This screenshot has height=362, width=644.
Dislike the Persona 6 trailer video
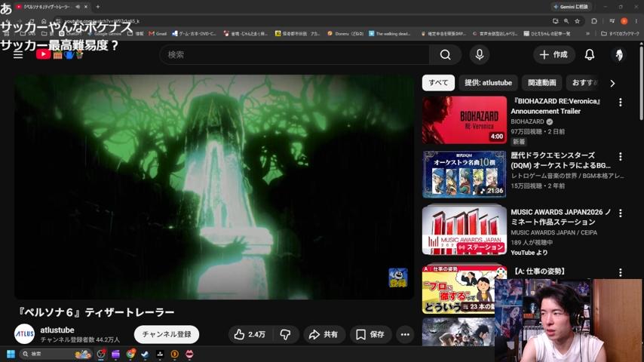point(286,334)
